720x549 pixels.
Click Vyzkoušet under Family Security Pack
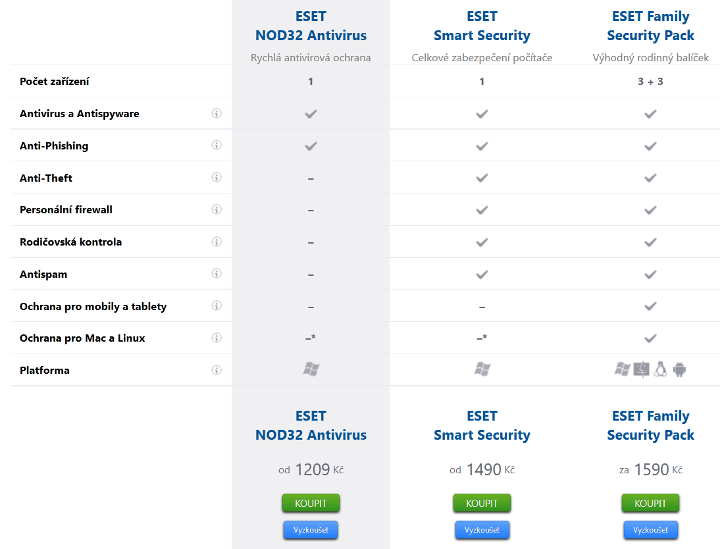(650, 530)
